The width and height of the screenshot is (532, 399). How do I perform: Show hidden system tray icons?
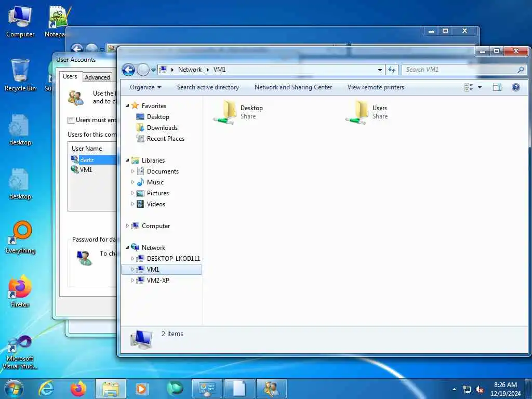(x=454, y=389)
